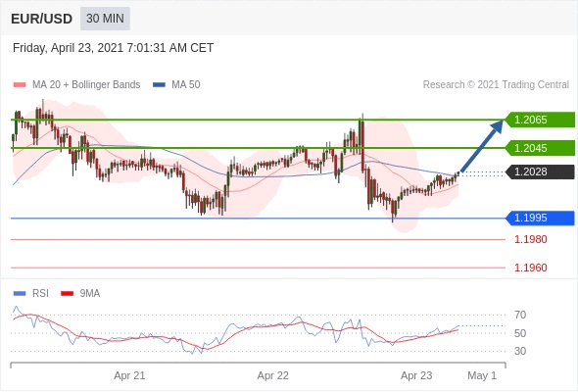Click the 1.2065 green resistance label
The height and width of the screenshot is (392, 578).
tap(540, 120)
